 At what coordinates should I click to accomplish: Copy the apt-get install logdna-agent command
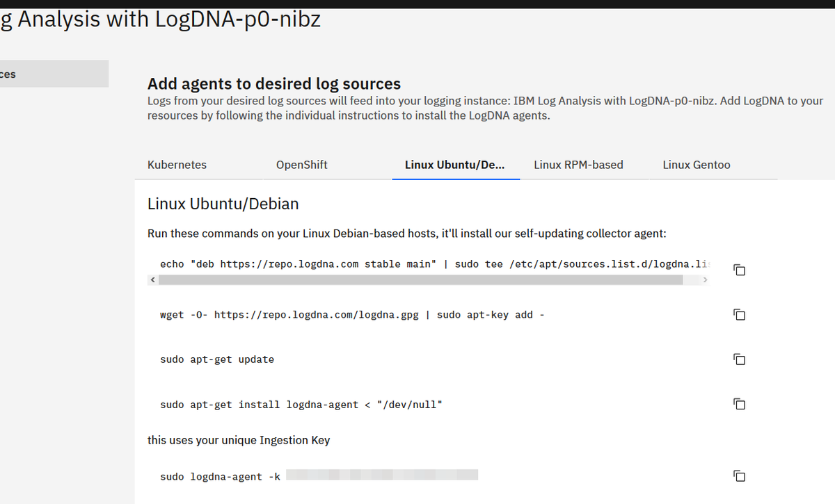740,404
